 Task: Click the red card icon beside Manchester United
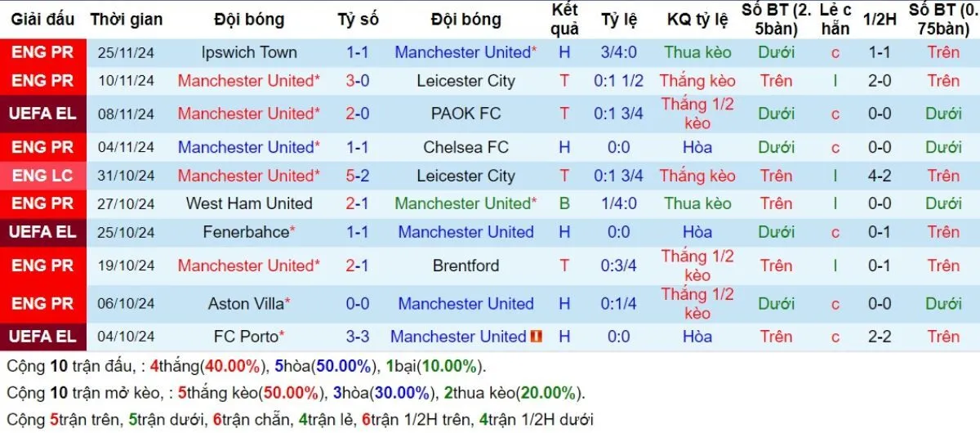click(x=537, y=337)
